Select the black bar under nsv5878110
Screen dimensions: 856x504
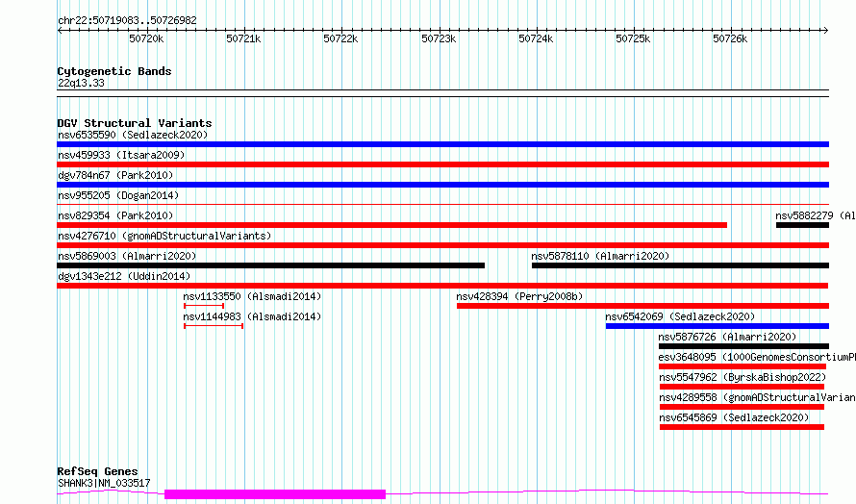pyautogui.click(x=680, y=265)
